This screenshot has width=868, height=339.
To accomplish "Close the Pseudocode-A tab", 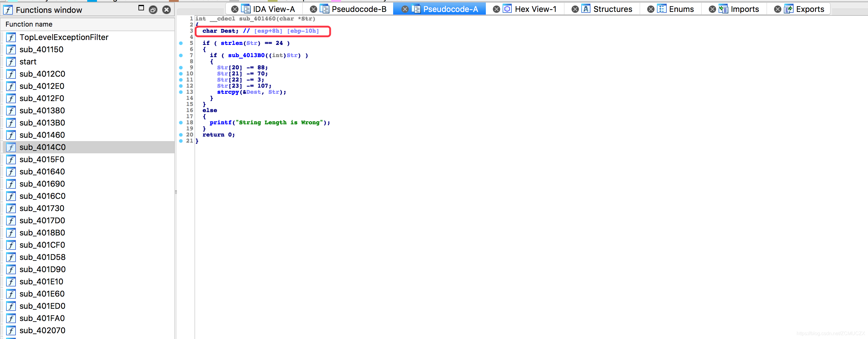I will [x=405, y=9].
